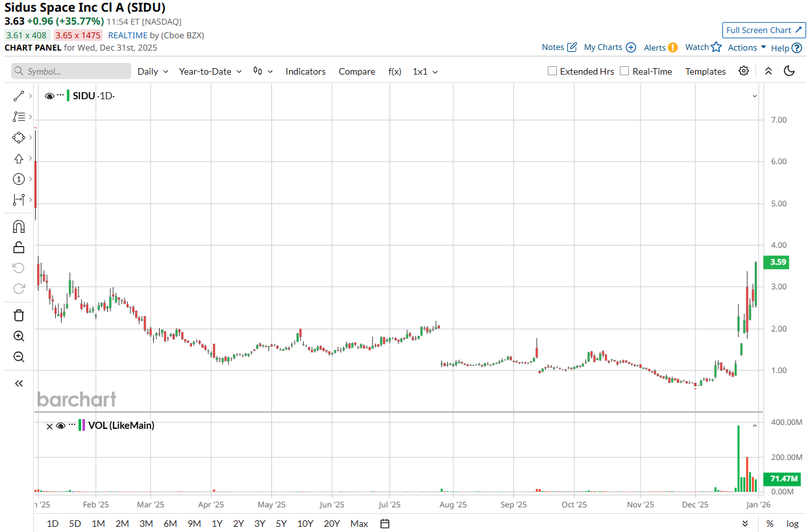Click the Watch star icon
Image resolution: width=810 pixels, height=532 pixels.
coord(716,47)
